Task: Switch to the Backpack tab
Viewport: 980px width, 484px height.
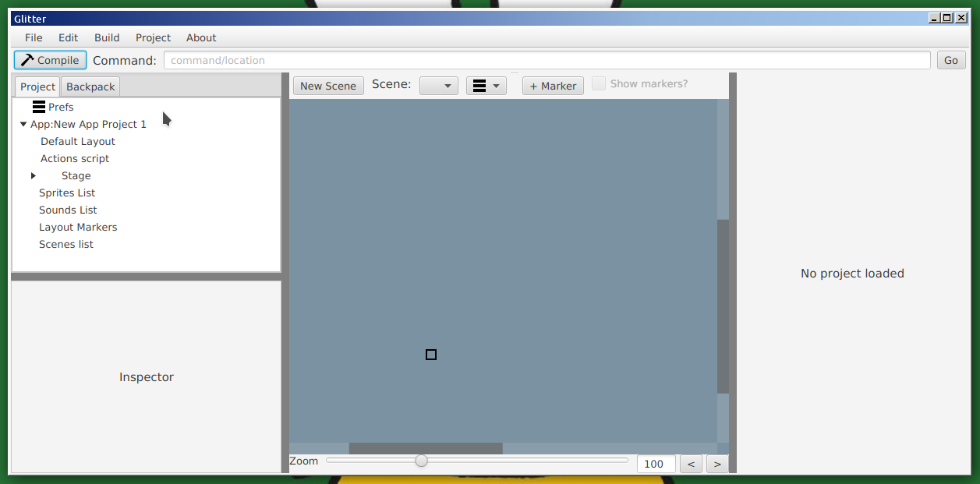Action: coord(90,87)
